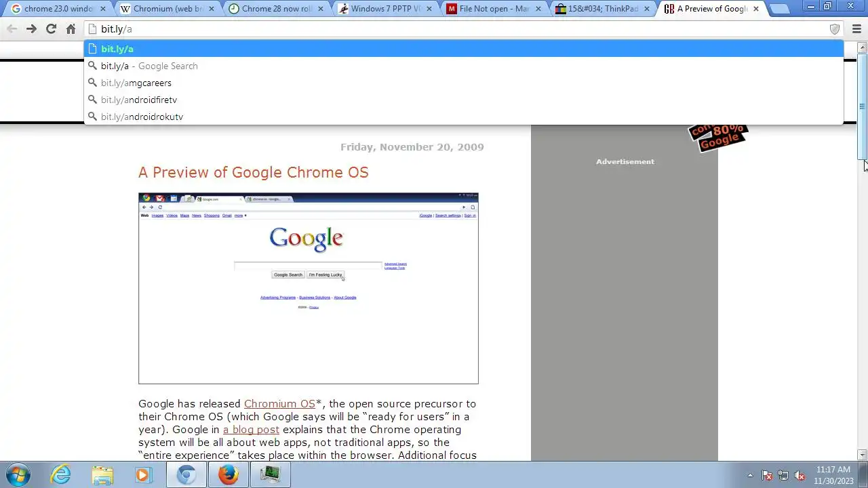Open the 'A Preview of Google Chrome OS' headline

click(x=254, y=172)
